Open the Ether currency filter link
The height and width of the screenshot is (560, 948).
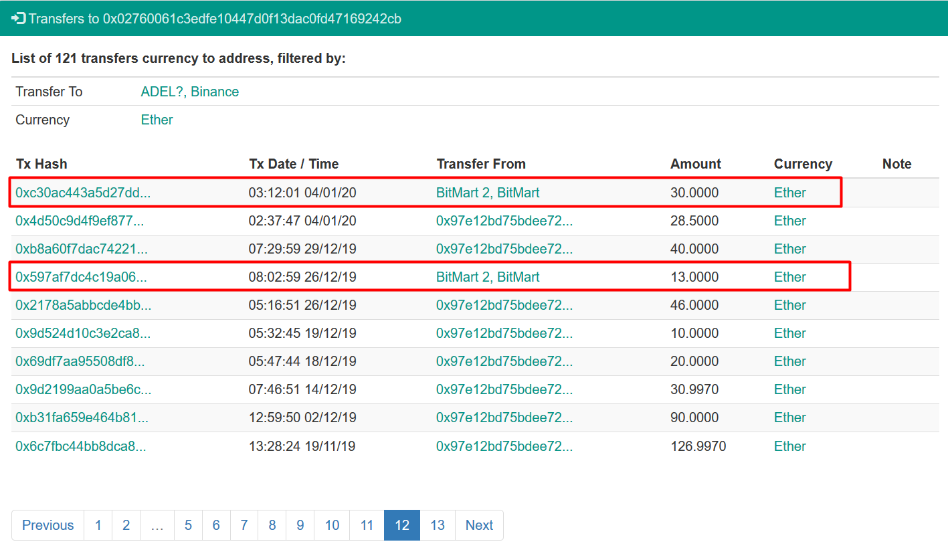pyautogui.click(x=157, y=120)
